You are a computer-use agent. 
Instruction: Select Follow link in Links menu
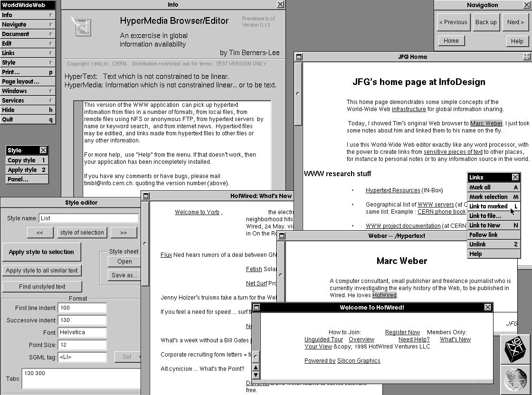pos(494,235)
